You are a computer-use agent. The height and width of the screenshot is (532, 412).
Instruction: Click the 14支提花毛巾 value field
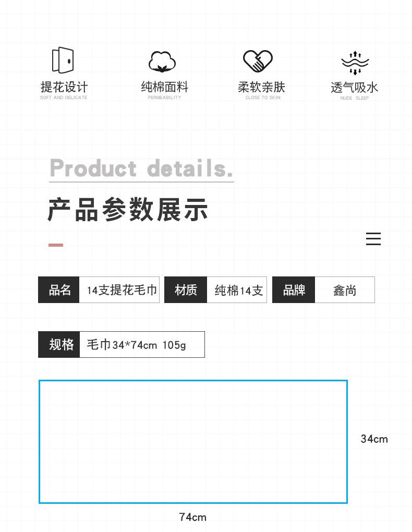click(119, 290)
